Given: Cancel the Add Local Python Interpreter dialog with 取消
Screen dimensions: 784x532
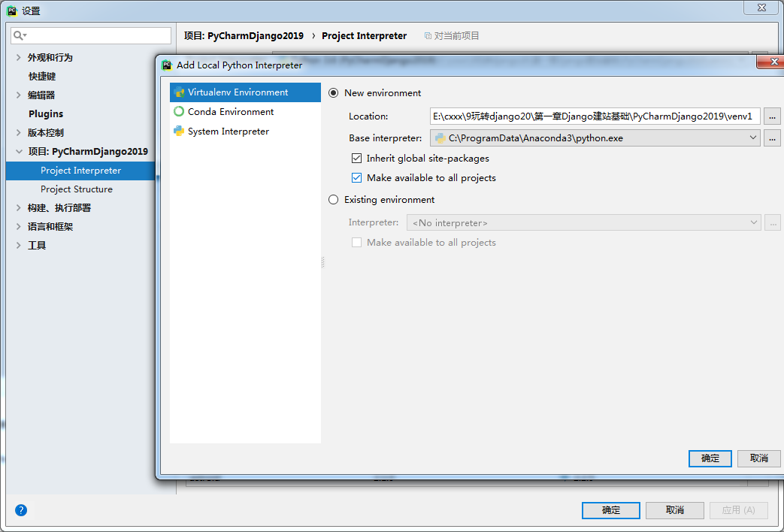Looking at the screenshot, I should 759,458.
